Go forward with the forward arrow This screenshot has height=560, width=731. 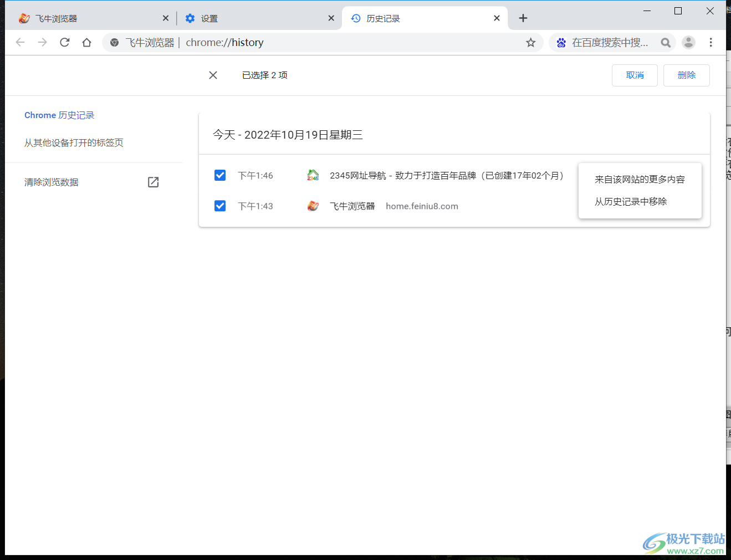point(43,42)
